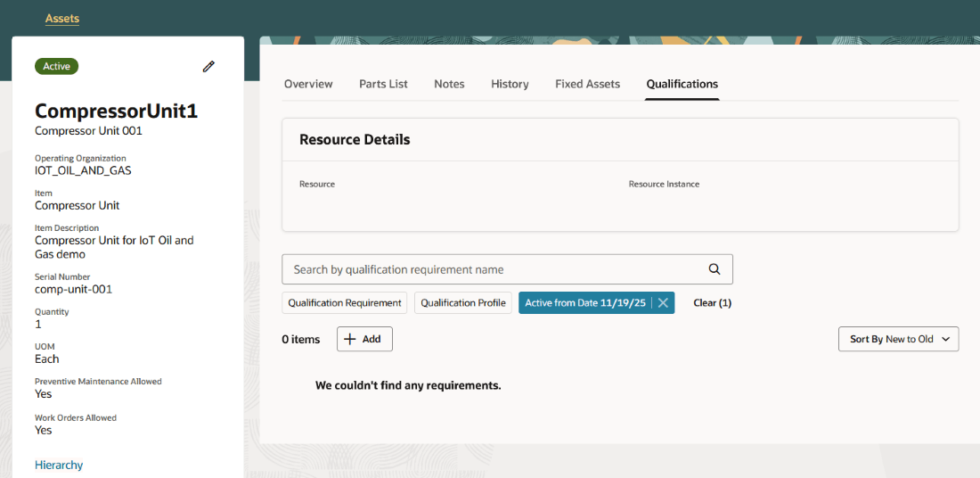Click the CompressorUnit1 asset title
The width and height of the screenshot is (980, 478).
click(x=116, y=111)
